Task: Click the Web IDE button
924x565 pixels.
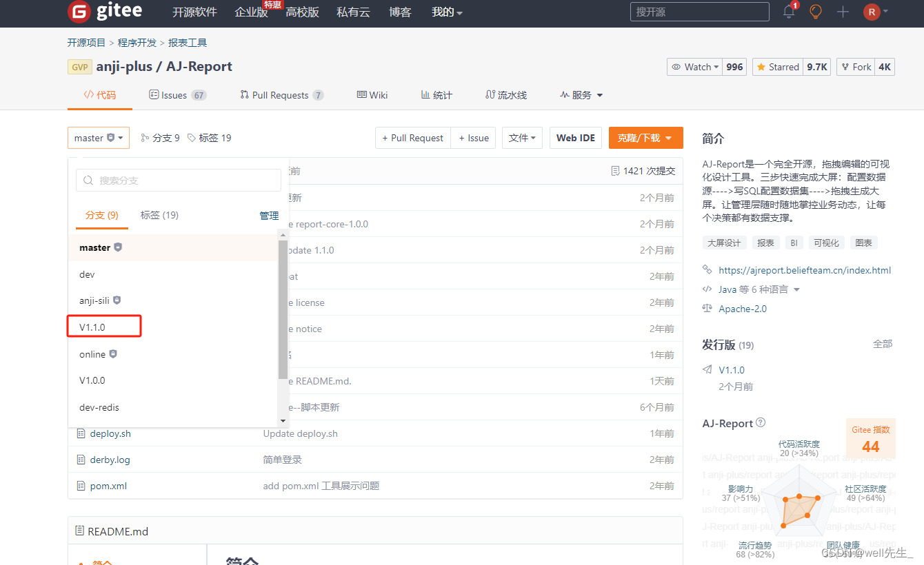Action: point(575,137)
